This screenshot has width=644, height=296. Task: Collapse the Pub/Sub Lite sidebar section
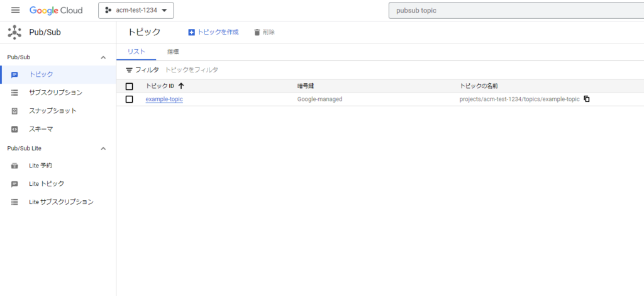[104, 149]
